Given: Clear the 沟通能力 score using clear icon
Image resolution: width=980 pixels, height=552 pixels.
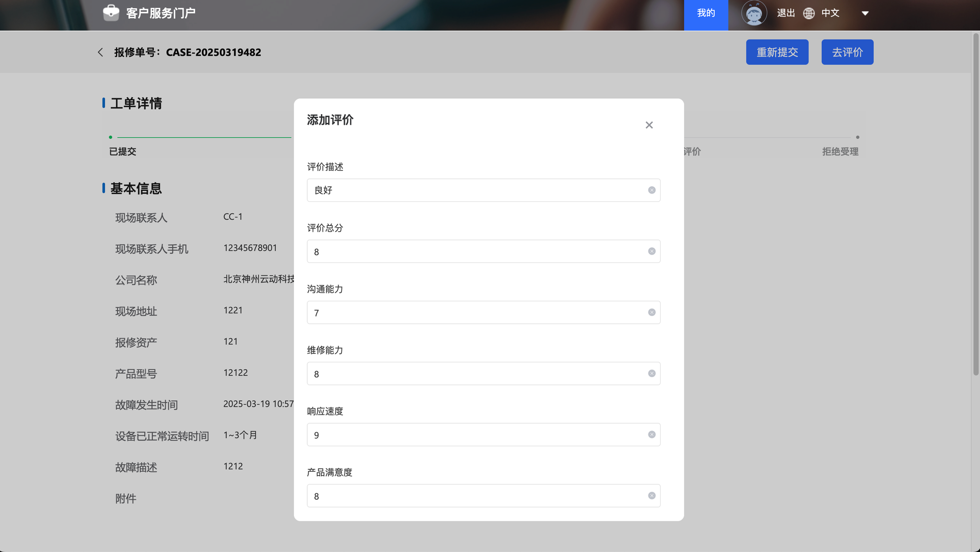Looking at the screenshot, I should (x=652, y=312).
